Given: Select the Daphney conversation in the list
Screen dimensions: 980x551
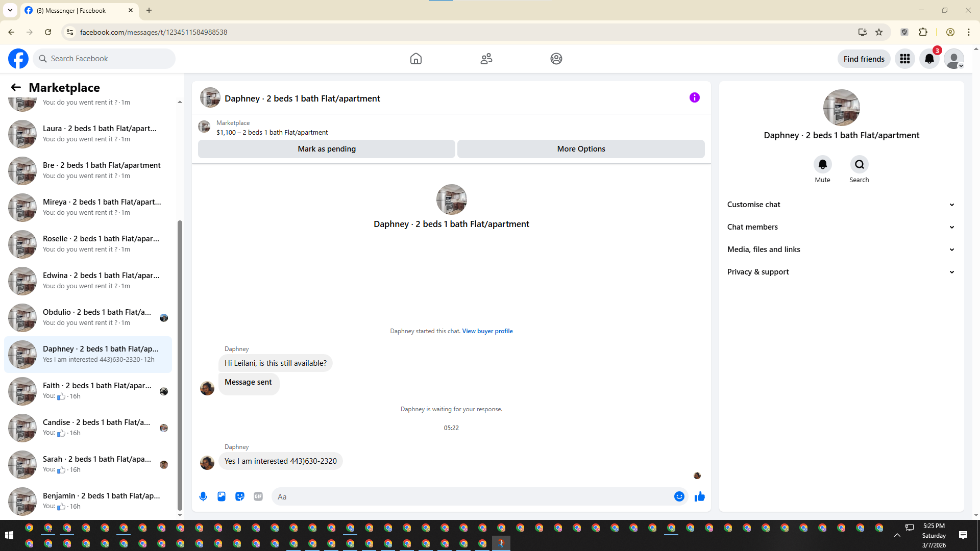Looking at the screenshot, I should tap(88, 354).
